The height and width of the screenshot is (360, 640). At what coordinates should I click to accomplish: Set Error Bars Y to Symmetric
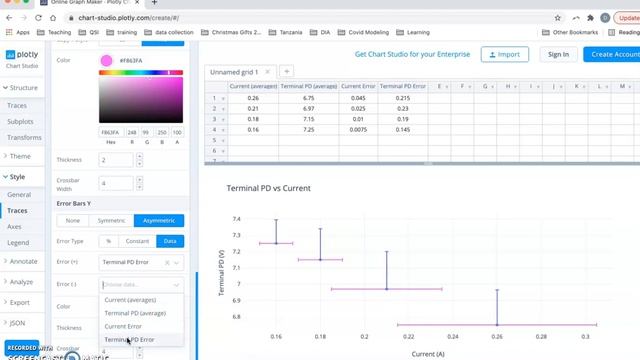coord(111,220)
